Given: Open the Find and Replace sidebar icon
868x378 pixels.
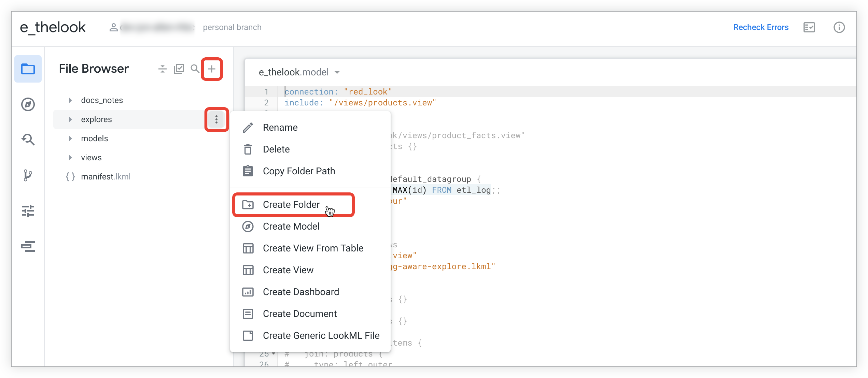Looking at the screenshot, I should click(x=28, y=140).
